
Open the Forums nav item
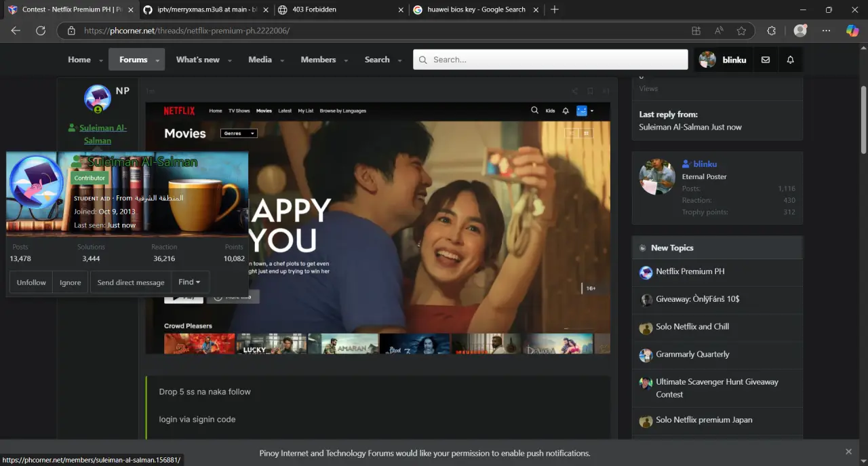134,60
